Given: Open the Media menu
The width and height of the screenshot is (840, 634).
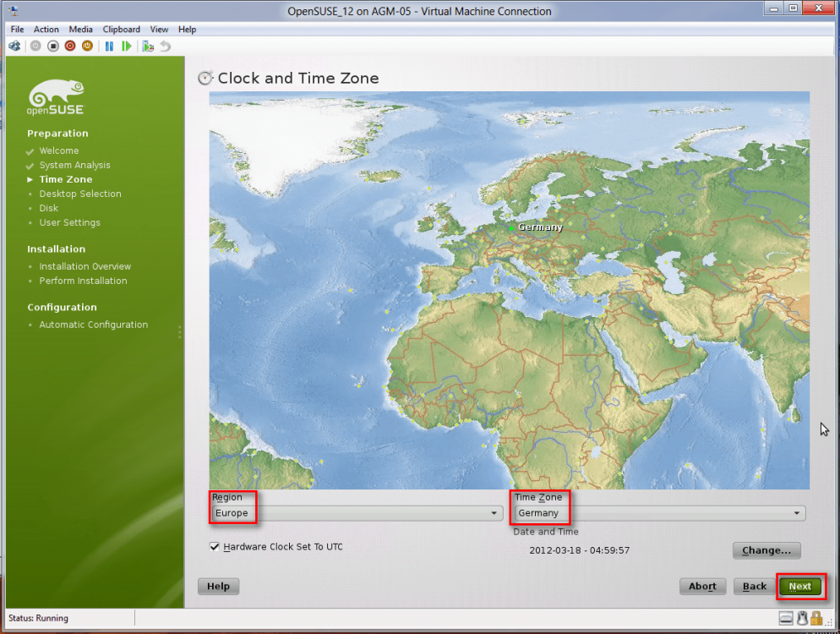Looking at the screenshot, I should pyautogui.click(x=81, y=30).
